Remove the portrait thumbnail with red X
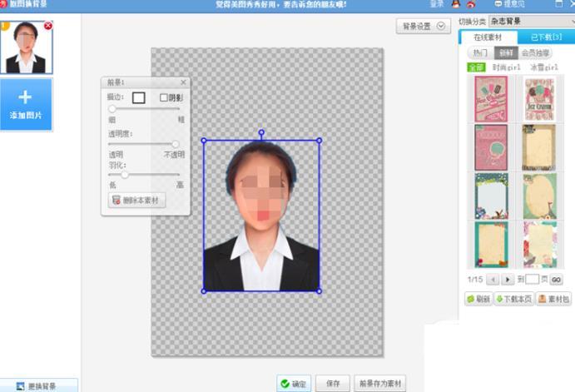The width and height of the screenshot is (575, 392). click(x=48, y=26)
